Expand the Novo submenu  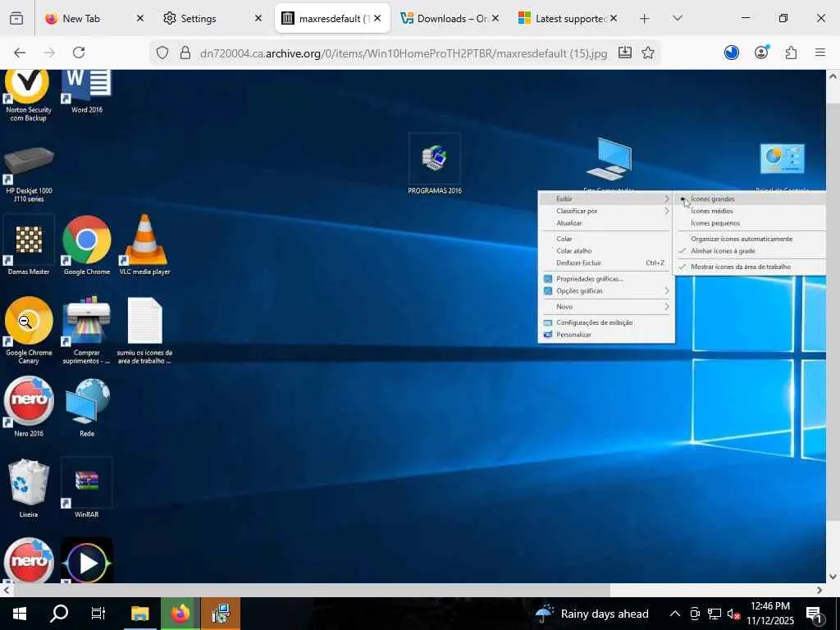coord(606,307)
